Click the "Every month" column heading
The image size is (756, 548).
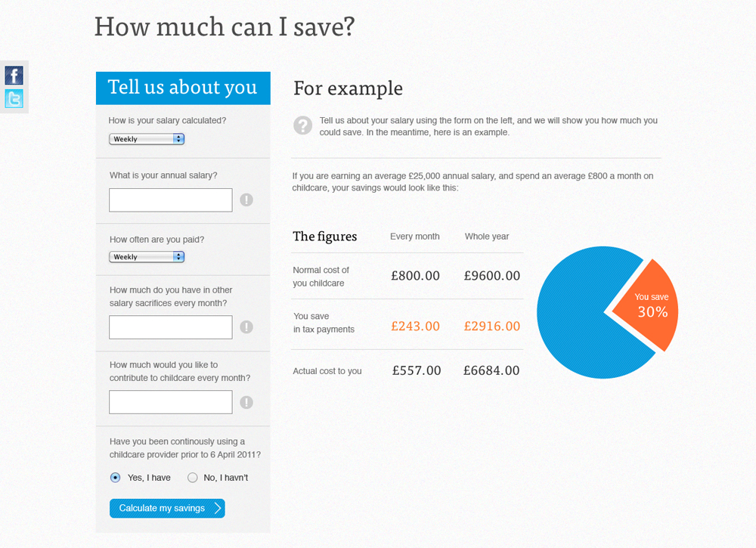click(x=414, y=237)
